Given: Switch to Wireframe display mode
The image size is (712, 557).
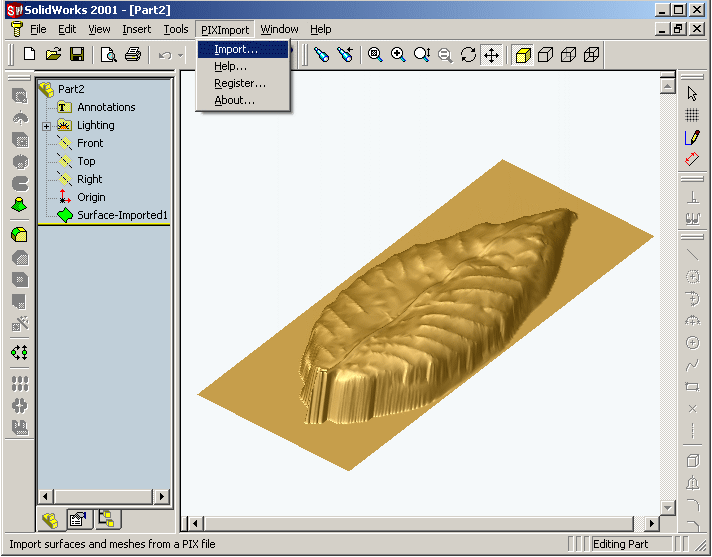Looking at the screenshot, I should pos(591,55).
